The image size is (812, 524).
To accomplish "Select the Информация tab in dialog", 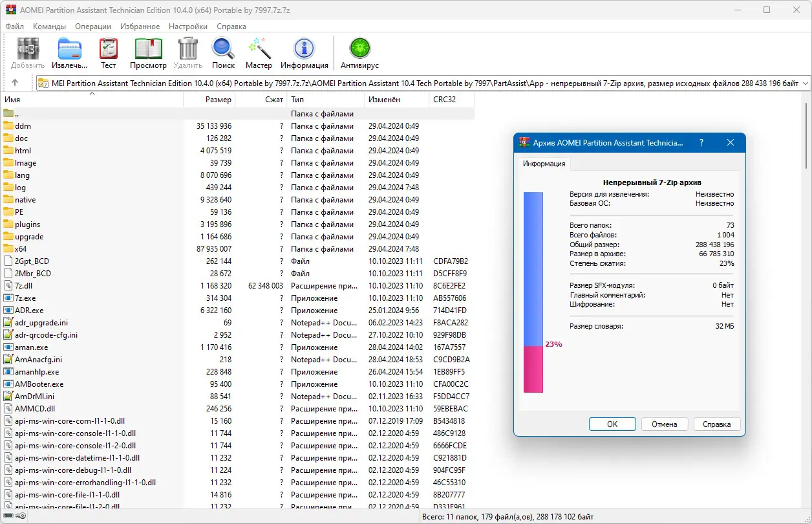I will pos(544,164).
